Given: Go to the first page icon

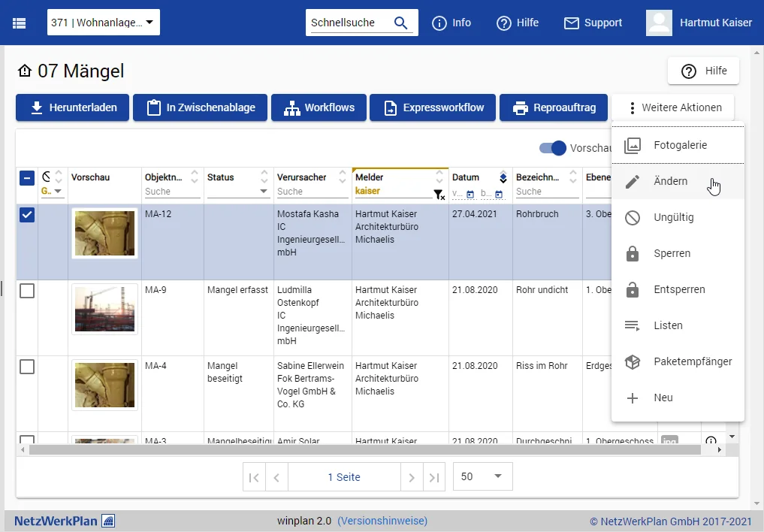Looking at the screenshot, I should click(x=254, y=477).
